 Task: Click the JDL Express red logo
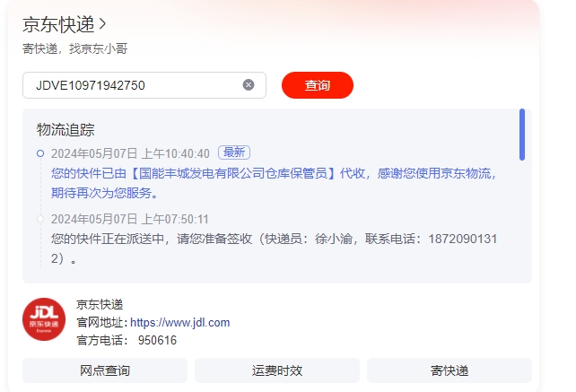click(x=44, y=319)
